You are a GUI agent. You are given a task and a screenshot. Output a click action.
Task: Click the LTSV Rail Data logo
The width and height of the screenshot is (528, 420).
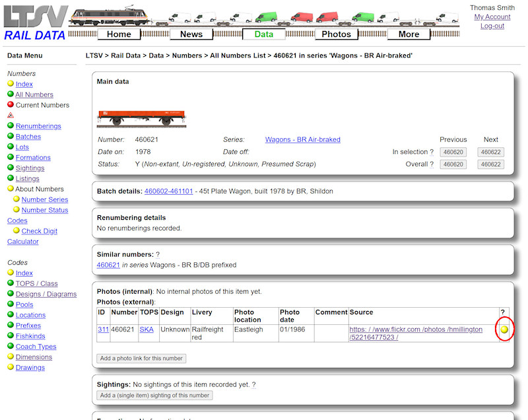pyautogui.click(x=35, y=23)
